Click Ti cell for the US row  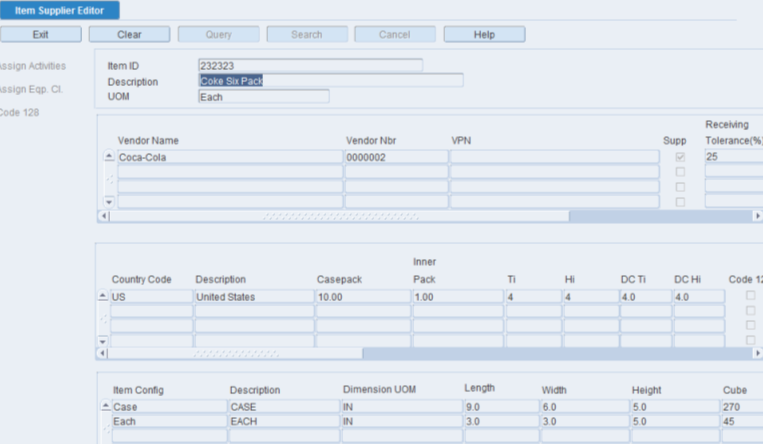534,297
